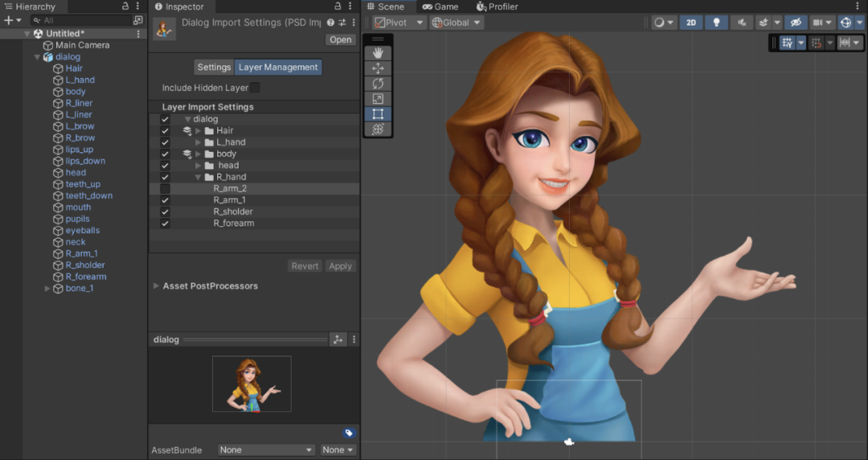868x460 pixels.
Task: Uncheck the R_forearm layer import checkbox
Action: tap(165, 224)
